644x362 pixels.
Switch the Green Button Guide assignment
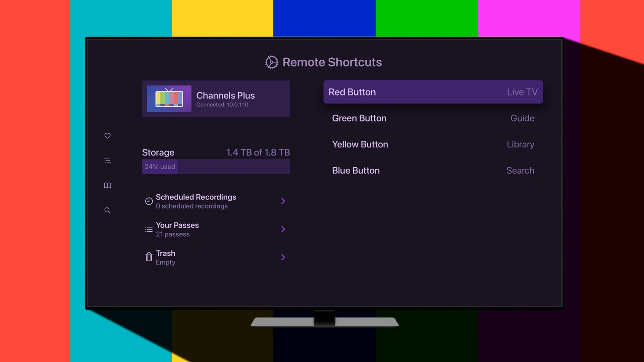[433, 118]
